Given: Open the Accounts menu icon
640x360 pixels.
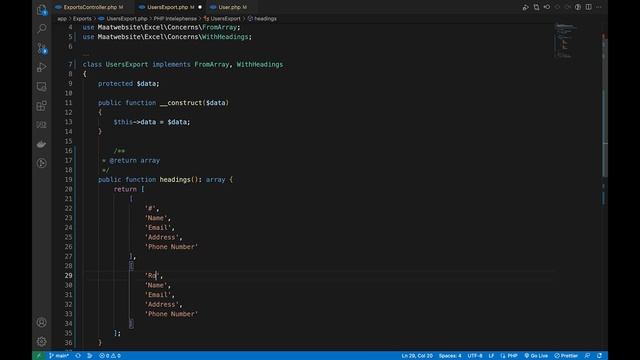Looking at the screenshot, I should [42, 322].
